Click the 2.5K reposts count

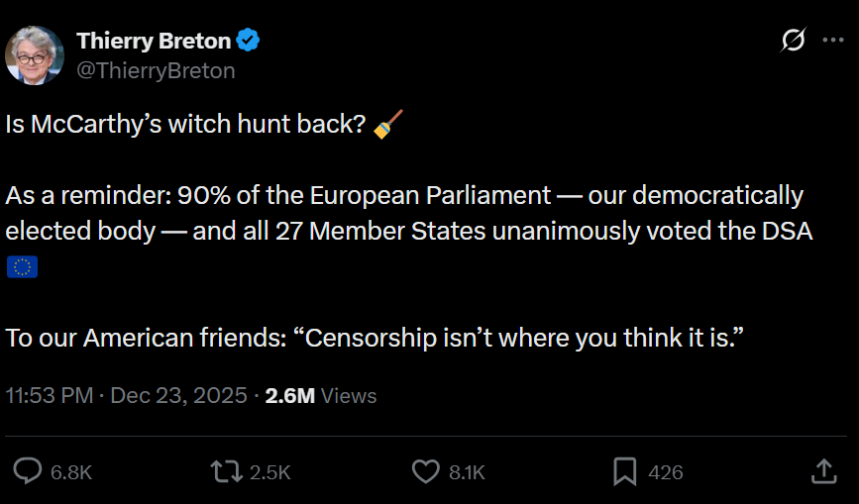pos(269,473)
